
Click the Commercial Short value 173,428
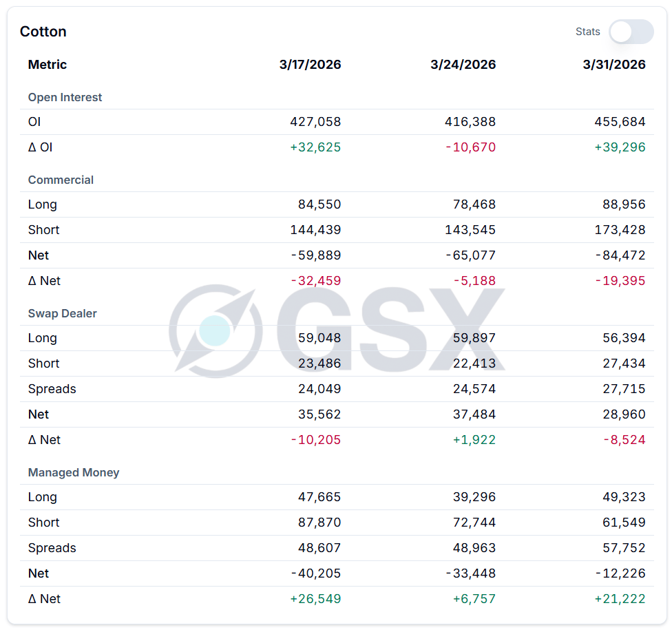620,230
